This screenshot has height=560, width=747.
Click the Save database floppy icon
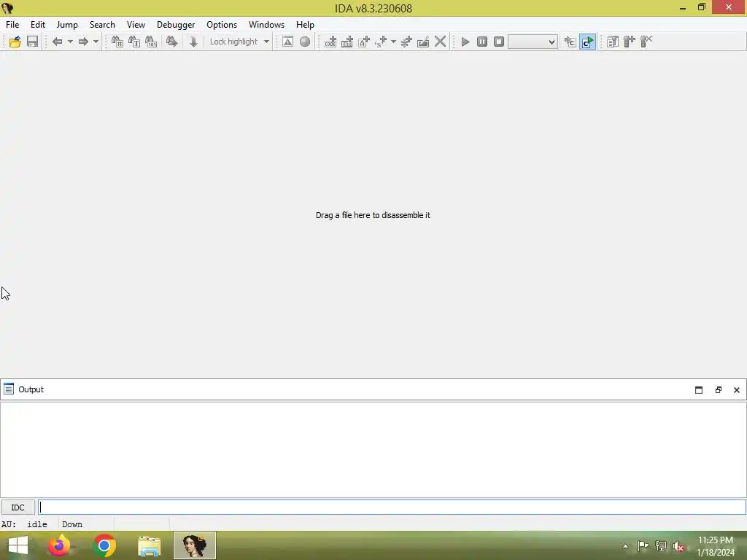click(x=32, y=42)
